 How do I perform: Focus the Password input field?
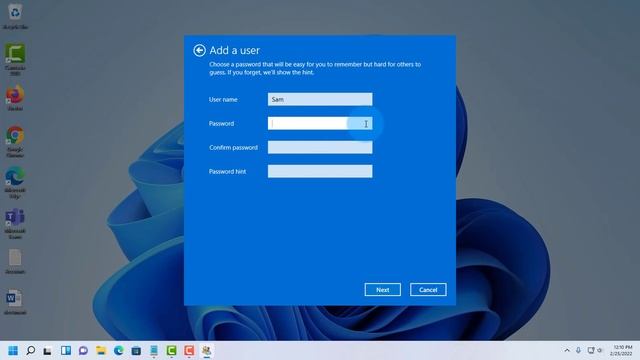tap(320, 123)
